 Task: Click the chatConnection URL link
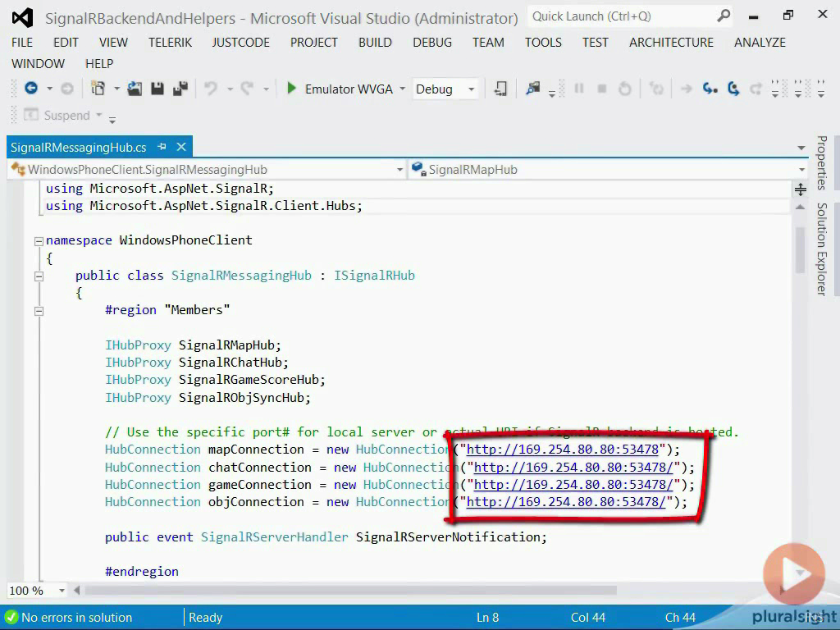pos(573,467)
